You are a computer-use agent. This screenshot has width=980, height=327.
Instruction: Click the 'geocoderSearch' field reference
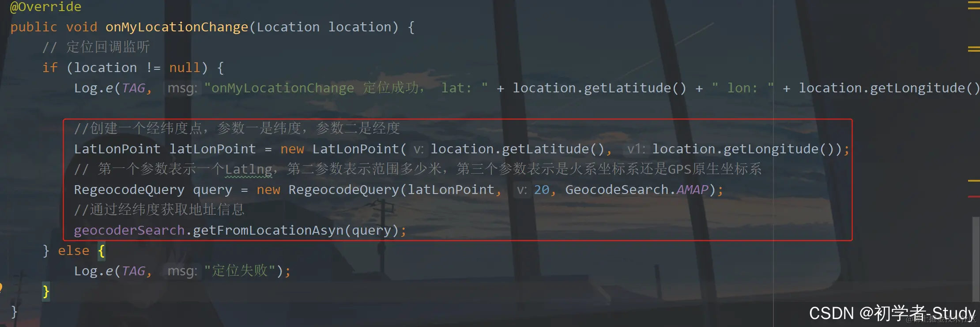(129, 230)
